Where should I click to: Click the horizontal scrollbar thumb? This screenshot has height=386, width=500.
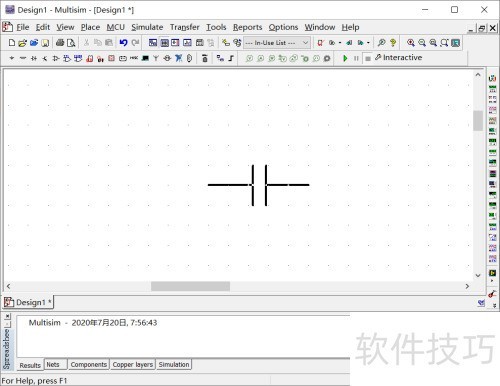click(x=190, y=286)
